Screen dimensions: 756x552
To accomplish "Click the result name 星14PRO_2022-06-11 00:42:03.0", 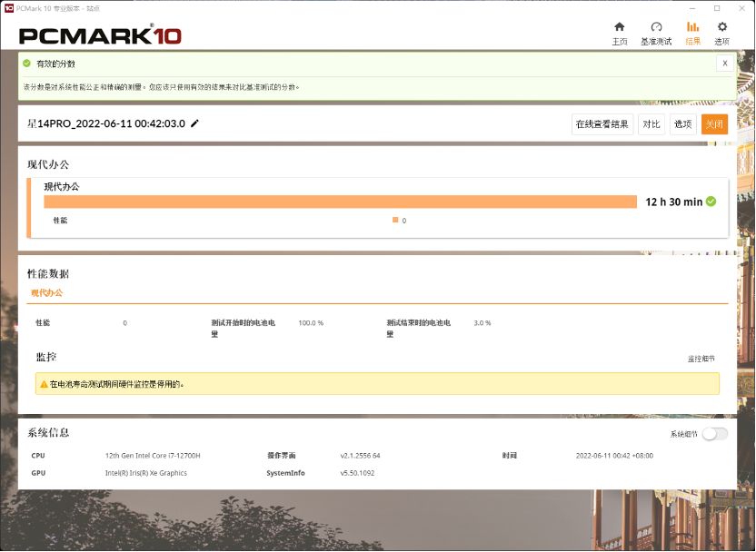I will 106,123.
